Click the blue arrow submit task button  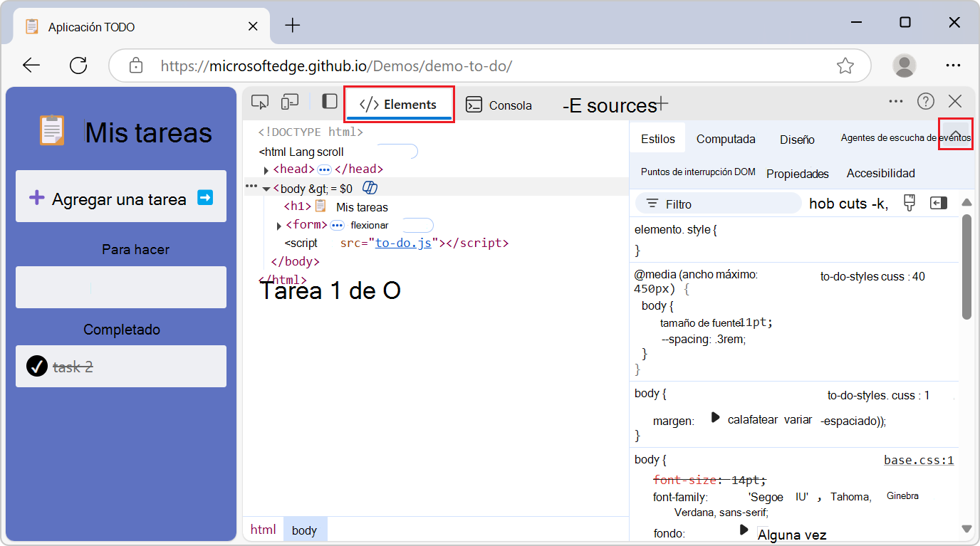coord(205,197)
